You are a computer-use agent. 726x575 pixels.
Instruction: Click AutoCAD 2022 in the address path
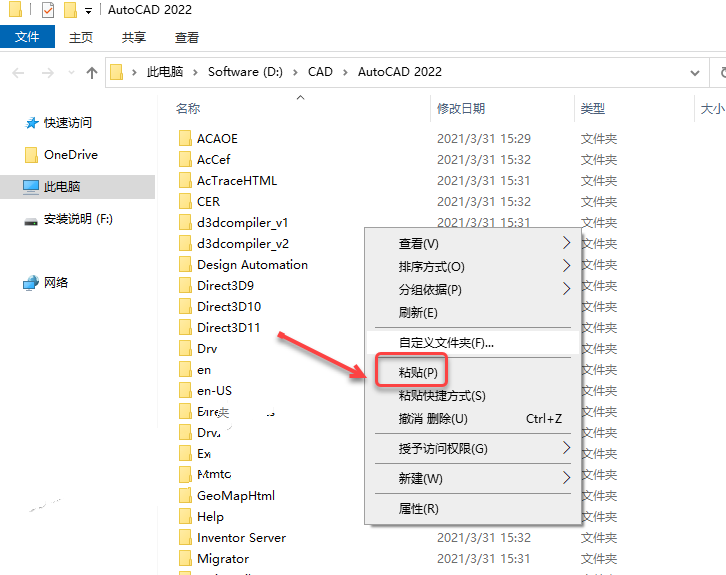tap(400, 72)
